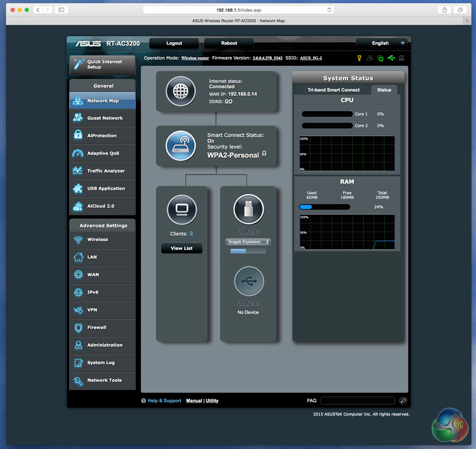Click the FAQ search input field
476x449 pixels.
click(357, 401)
